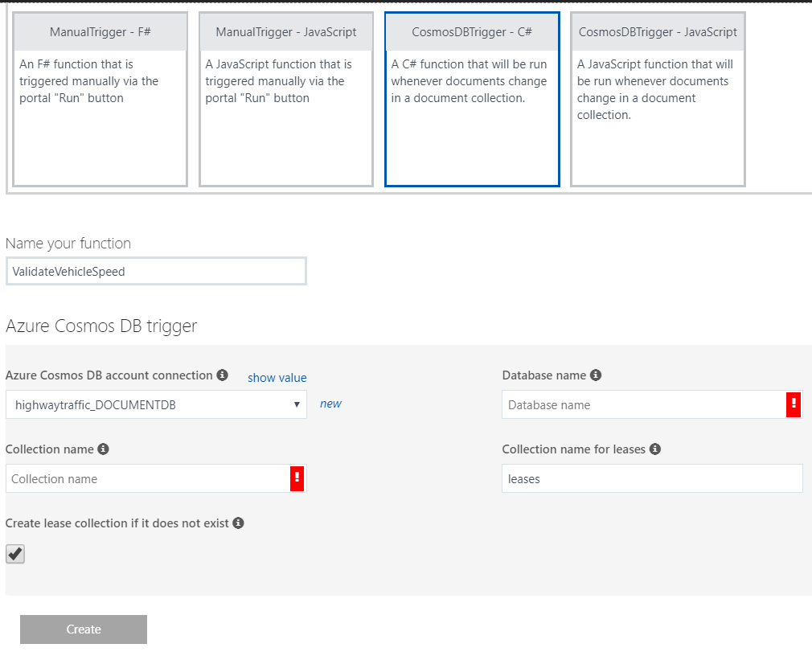
Task: Open the info icon for account connection
Action: click(222, 375)
